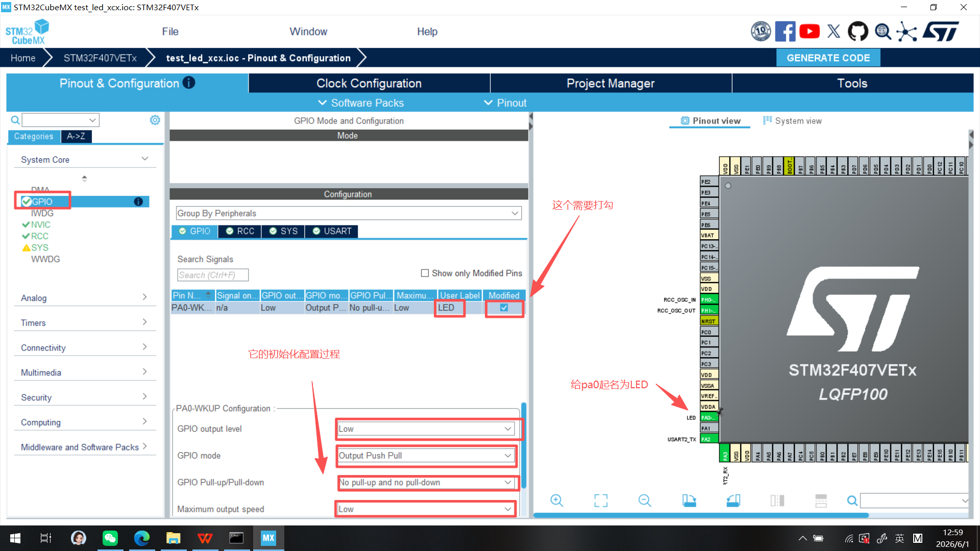Screen dimensions: 980x551
Task: Open the GPIO mode dropdown
Action: pyautogui.click(x=426, y=456)
